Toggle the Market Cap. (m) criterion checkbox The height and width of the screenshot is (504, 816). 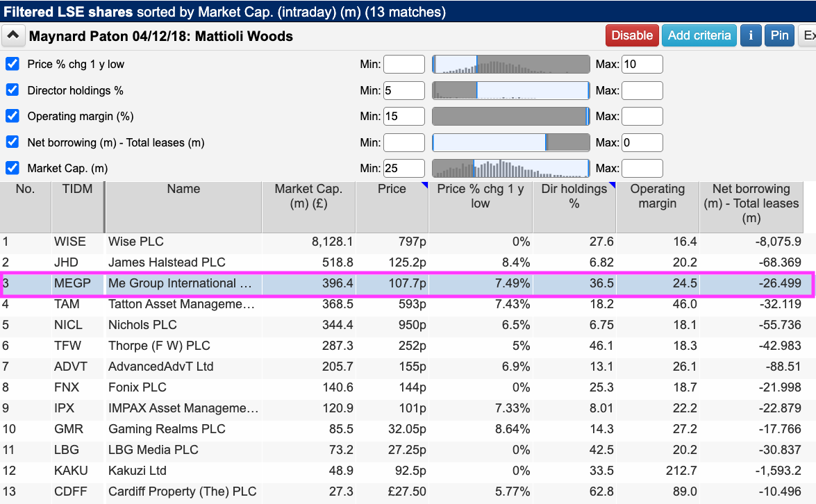[x=13, y=168]
